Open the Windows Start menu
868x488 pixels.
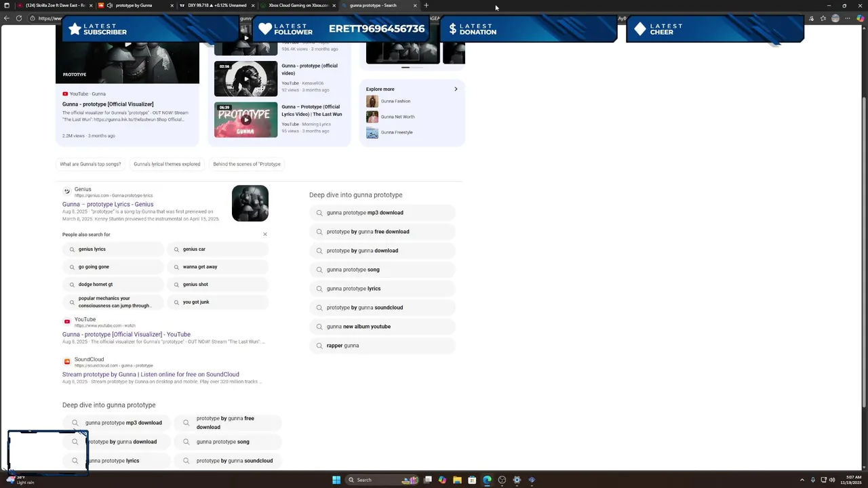click(x=336, y=480)
